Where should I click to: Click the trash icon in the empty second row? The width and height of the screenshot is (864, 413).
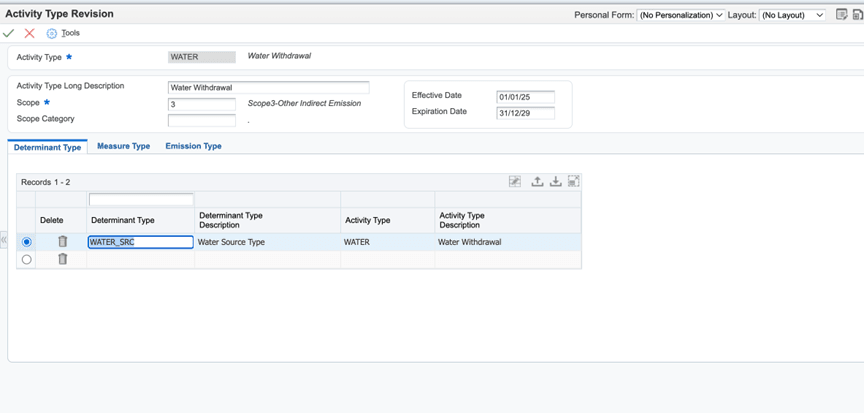pos(63,259)
